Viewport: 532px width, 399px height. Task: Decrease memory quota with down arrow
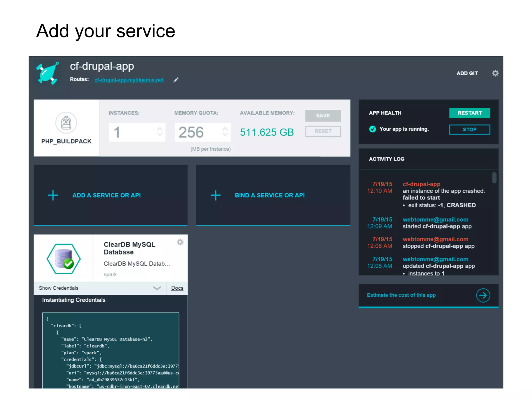(225, 135)
